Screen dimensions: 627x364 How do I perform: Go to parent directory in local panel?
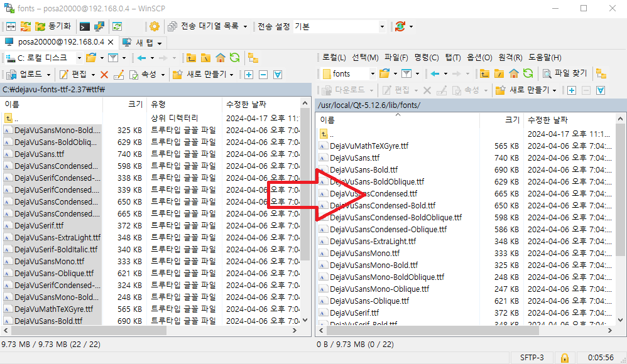pyautogui.click(x=191, y=58)
